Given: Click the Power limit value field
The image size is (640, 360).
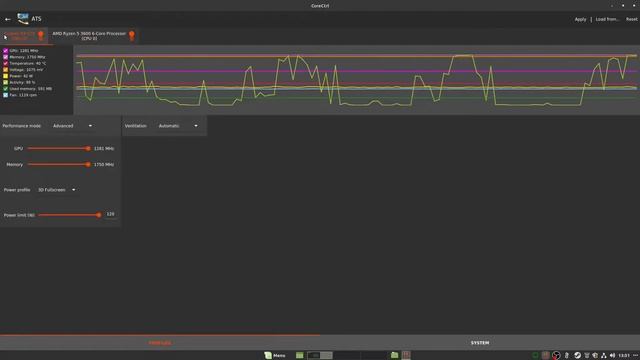Looking at the screenshot, I should tap(110, 214).
